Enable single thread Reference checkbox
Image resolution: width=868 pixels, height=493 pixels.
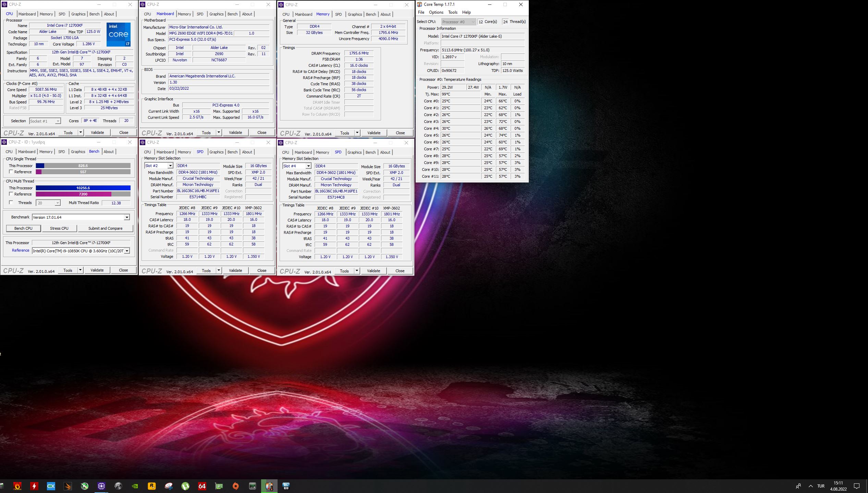pyautogui.click(x=11, y=172)
